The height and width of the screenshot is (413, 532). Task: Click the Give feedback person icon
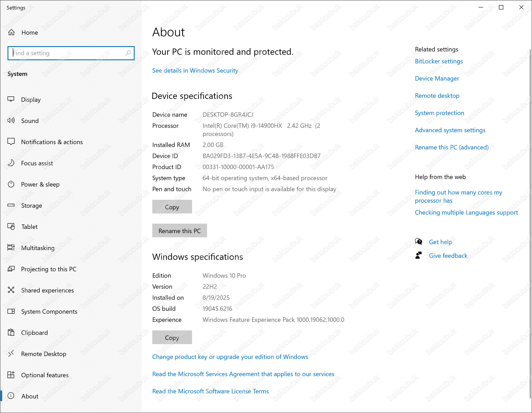419,255
